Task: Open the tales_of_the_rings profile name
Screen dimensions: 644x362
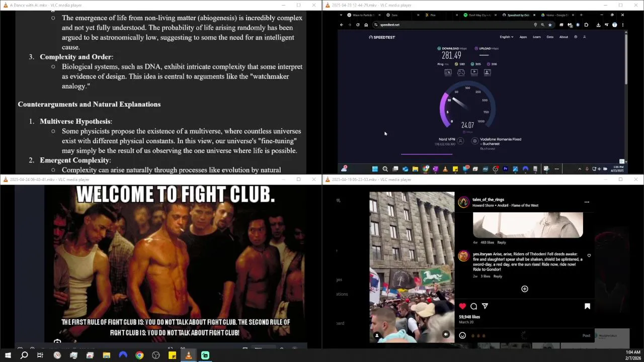Action: point(488,200)
